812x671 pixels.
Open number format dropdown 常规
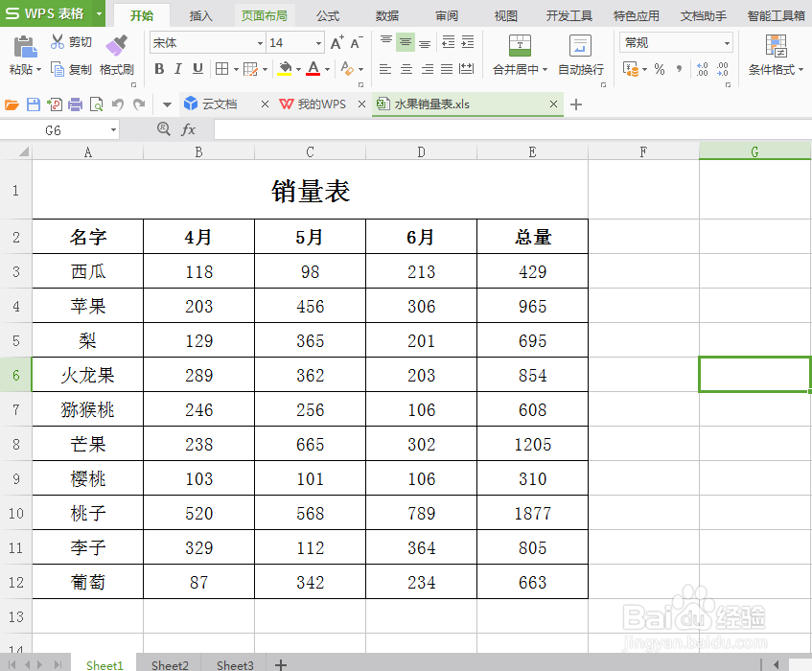(727, 43)
